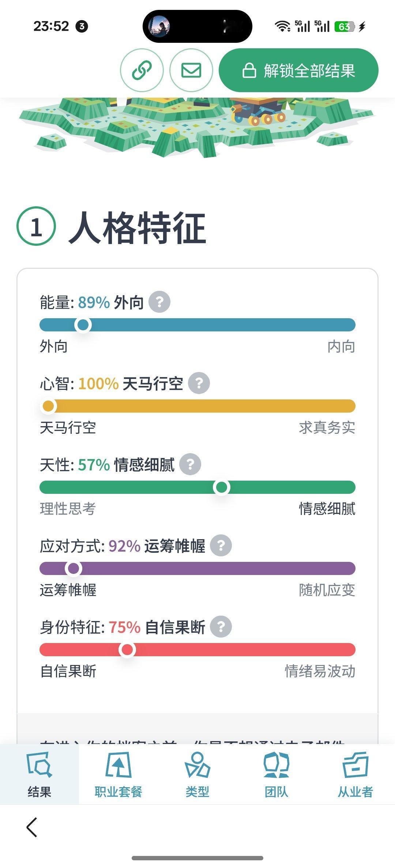
Task: Tap the Dynamic Island avatar thumbnail
Action: click(159, 26)
